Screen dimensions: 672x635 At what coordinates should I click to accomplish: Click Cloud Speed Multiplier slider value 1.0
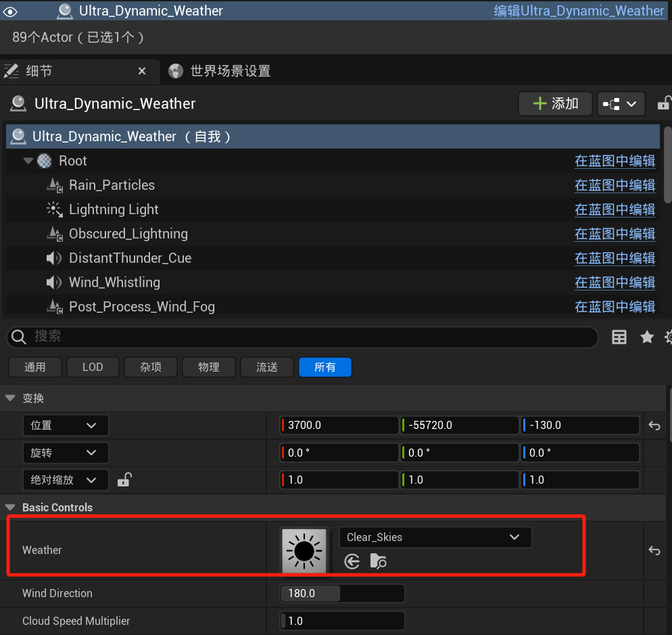(343, 621)
